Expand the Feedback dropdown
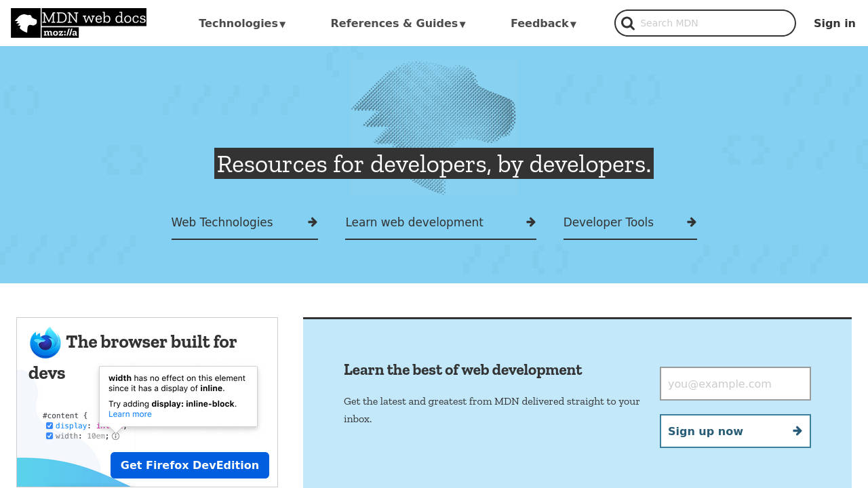 (x=542, y=22)
